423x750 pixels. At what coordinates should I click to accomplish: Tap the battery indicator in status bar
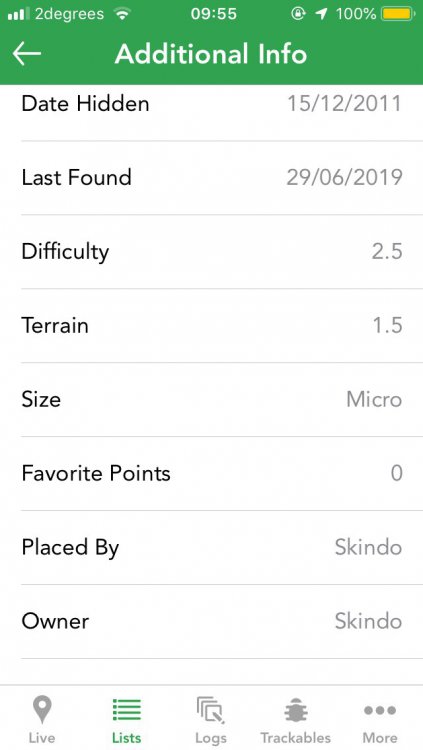tap(398, 14)
